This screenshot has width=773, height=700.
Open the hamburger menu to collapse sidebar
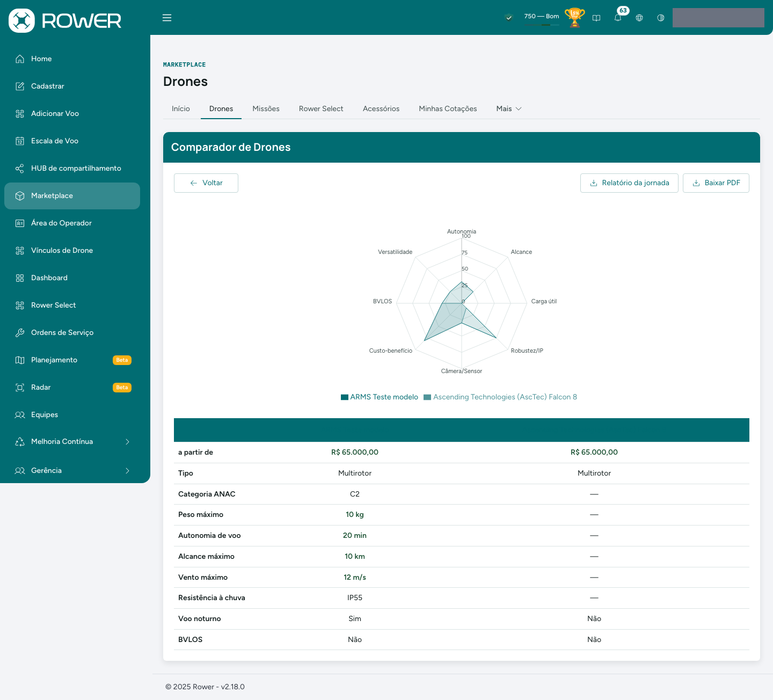[x=167, y=18]
